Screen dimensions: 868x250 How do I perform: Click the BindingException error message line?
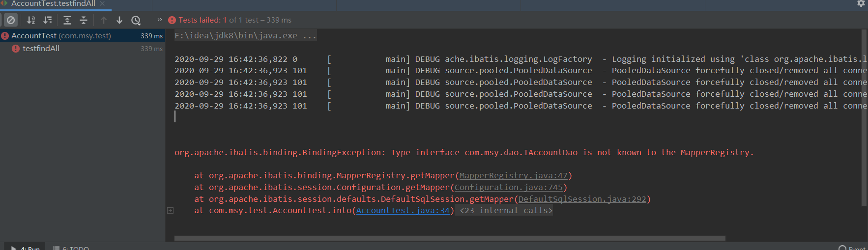(x=464, y=153)
